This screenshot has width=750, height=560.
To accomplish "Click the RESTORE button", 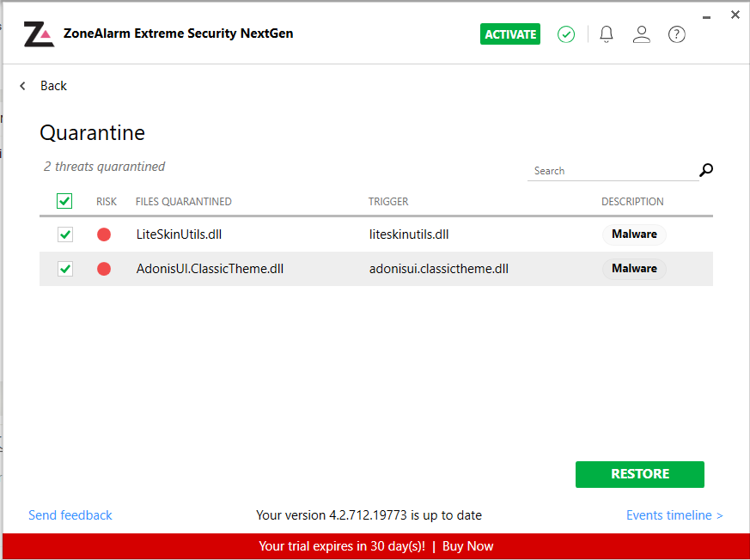I will tap(640, 474).
